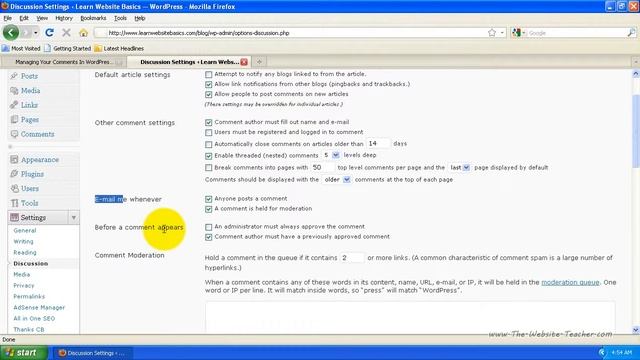Open the new tab plus button
The height and width of the screenshot is (360, 640).
(x=259, y=62)
